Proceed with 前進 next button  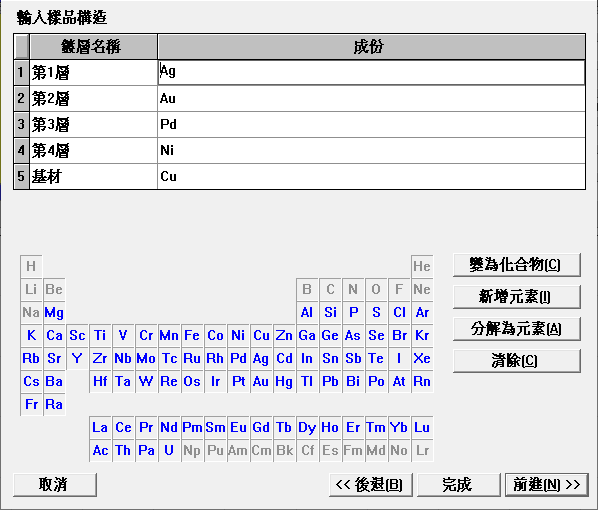[x=547, y=485]
